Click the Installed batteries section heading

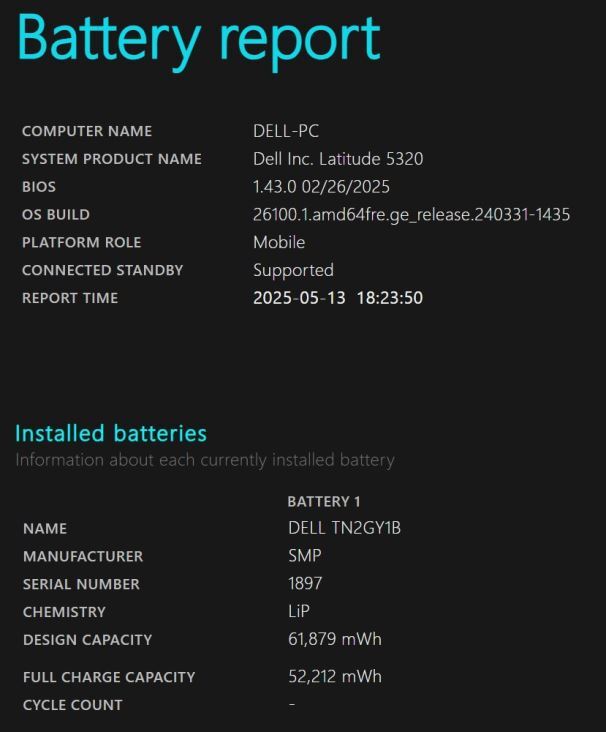click(111, 433)
